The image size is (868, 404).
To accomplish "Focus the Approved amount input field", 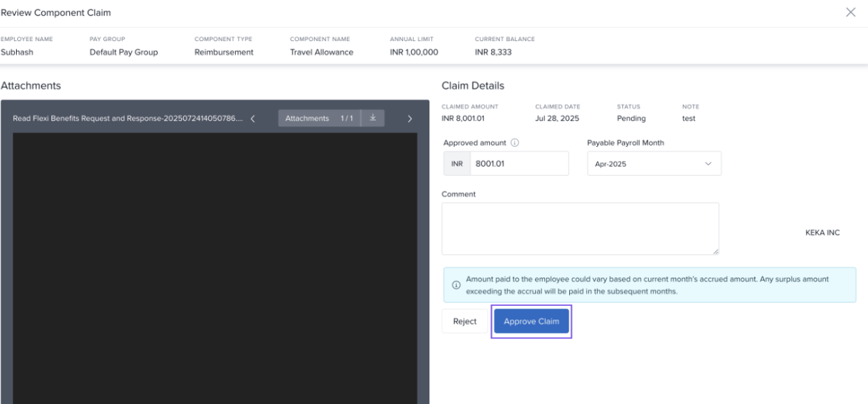I will point(518,164).
